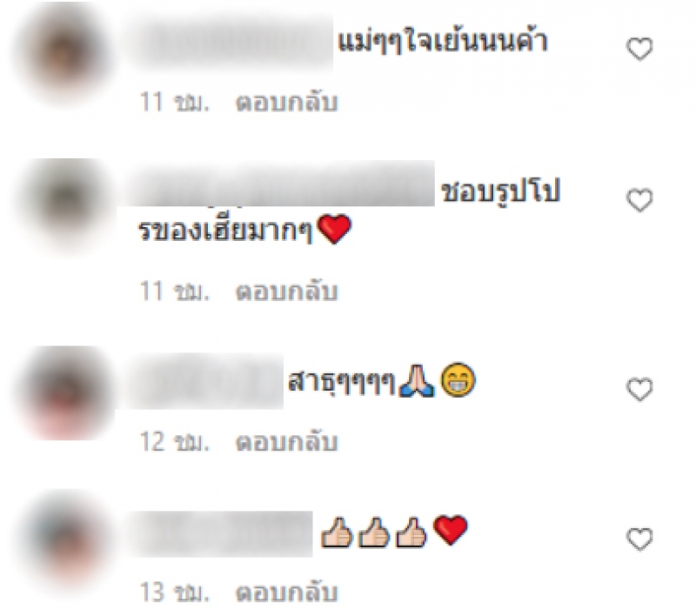View the avatar of the สาธุๆๆๆๆ commenter

tap(67, 393)
